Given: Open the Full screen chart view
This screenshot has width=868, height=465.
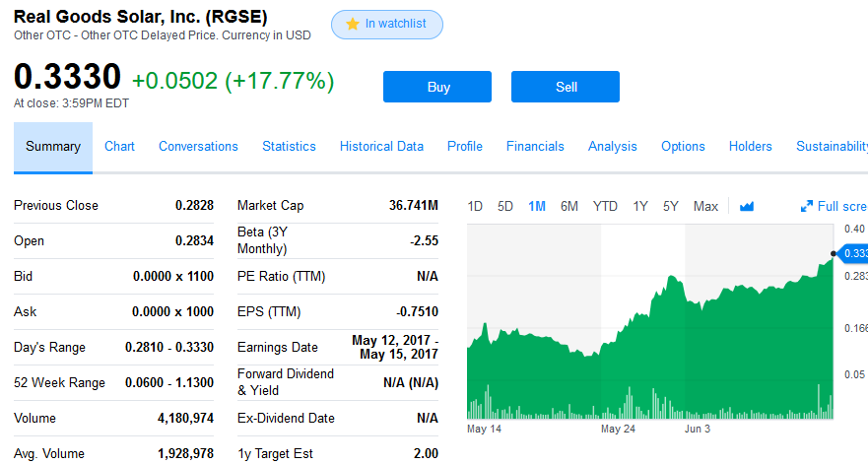Looking at the screenshot, I should click(x=835, y=206).
